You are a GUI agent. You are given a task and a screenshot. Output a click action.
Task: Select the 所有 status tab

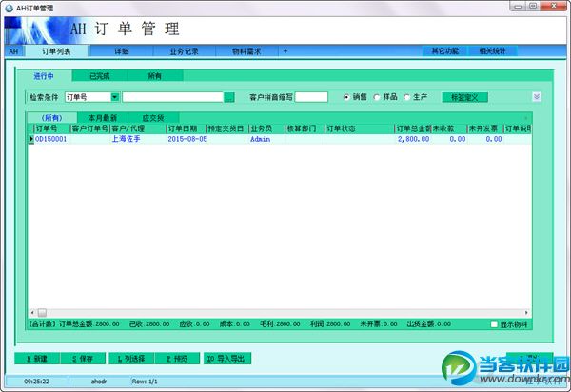tap(155, 76)
